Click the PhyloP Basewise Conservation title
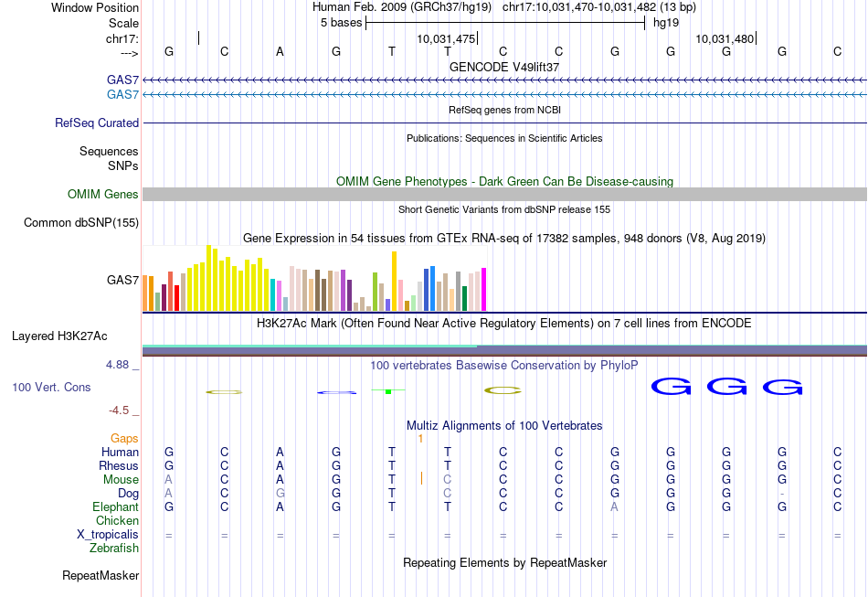This screenshot has height=597, width=868. click(504, 365)
